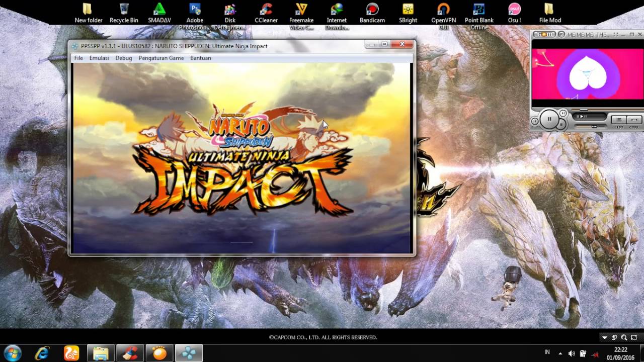Open the tray volume control
The width and height of the screenshot is (644, 362).
click(572, 353)
